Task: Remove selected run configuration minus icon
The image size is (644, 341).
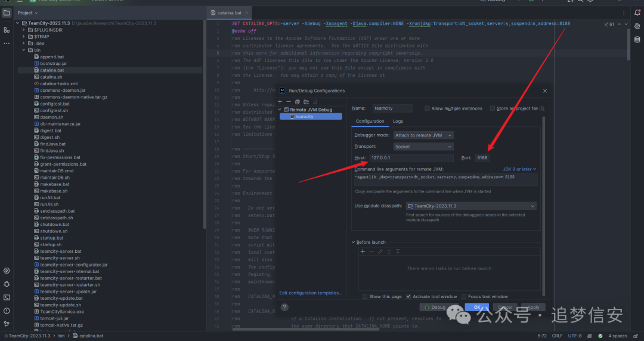Action: [289, 102]
